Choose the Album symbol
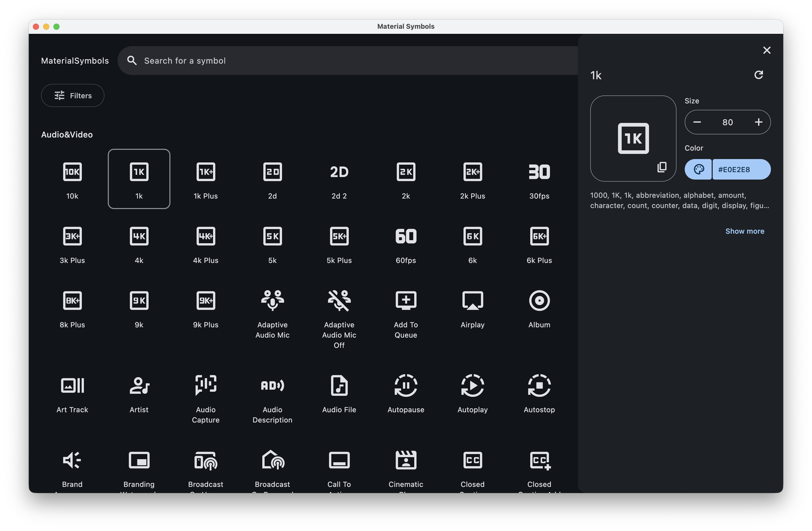 coord(539,308)
